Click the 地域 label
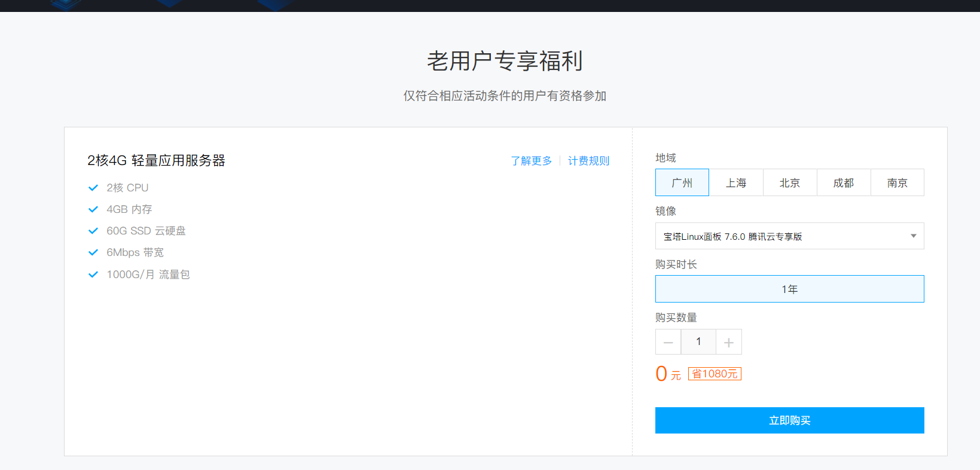 (665, 158)
